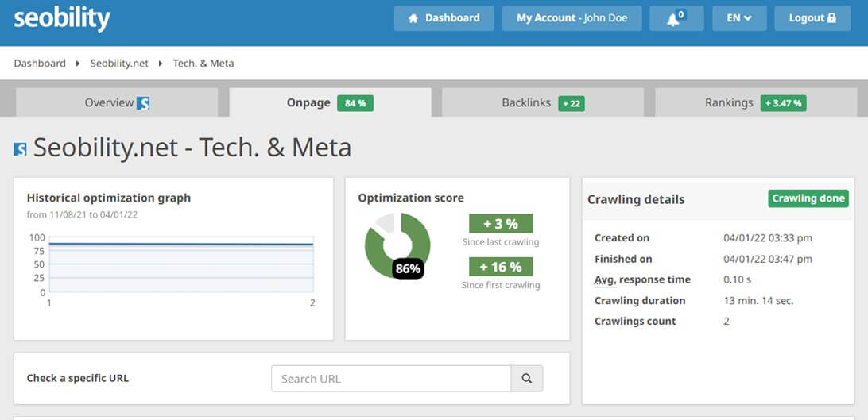
Task: Click the search magnifier button
Action: 527,379
